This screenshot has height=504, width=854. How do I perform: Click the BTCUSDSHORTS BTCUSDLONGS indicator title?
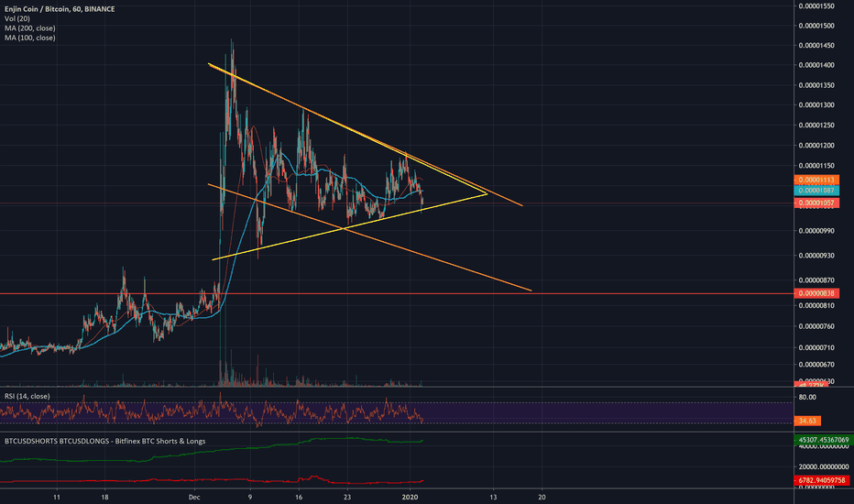pos(105,441)
